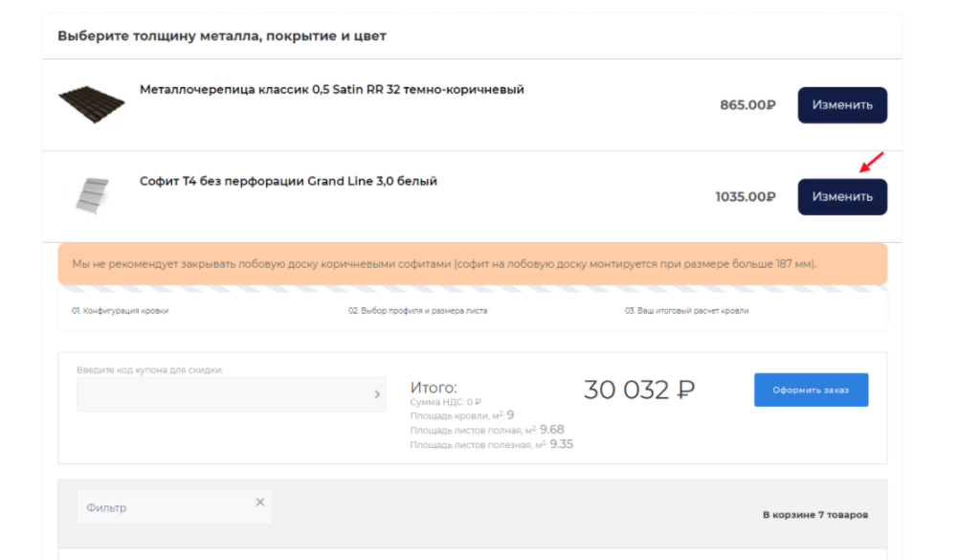Viewport: 980px width, 560px height.
Task: Click the coupon submit arrow icon
Action: (x=377, y=393)
